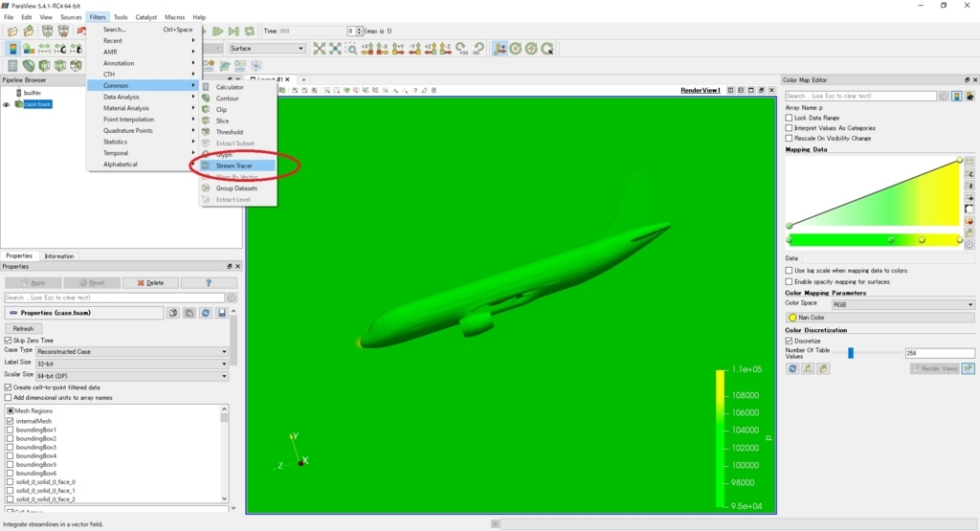Toggle orientation axes visibility icon
This screenshot has height=531, width=980.
tap(500, 49)
